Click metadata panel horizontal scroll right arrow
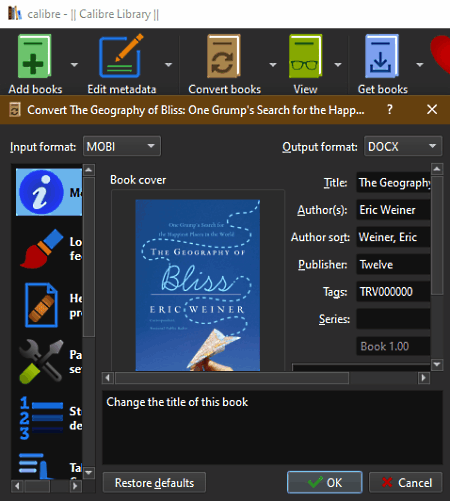Image resolution: width=450 pixels, height=501 pixels. pos(424,378)
